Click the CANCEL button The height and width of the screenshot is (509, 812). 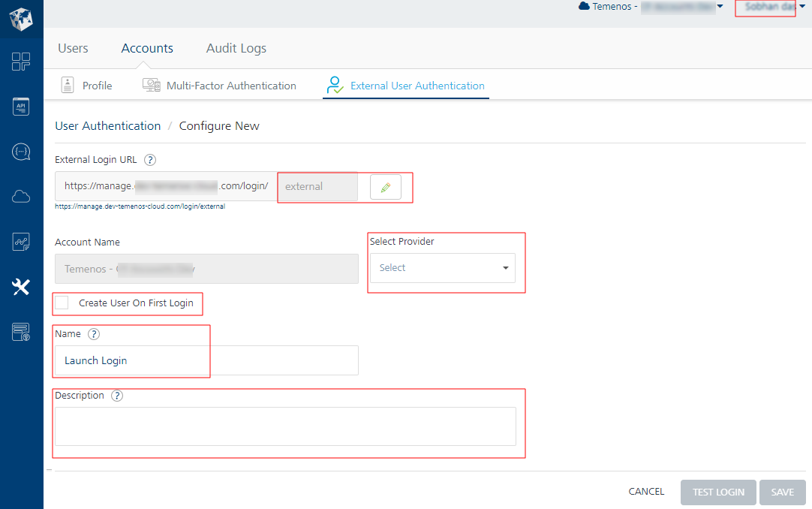tap(646, 492)
